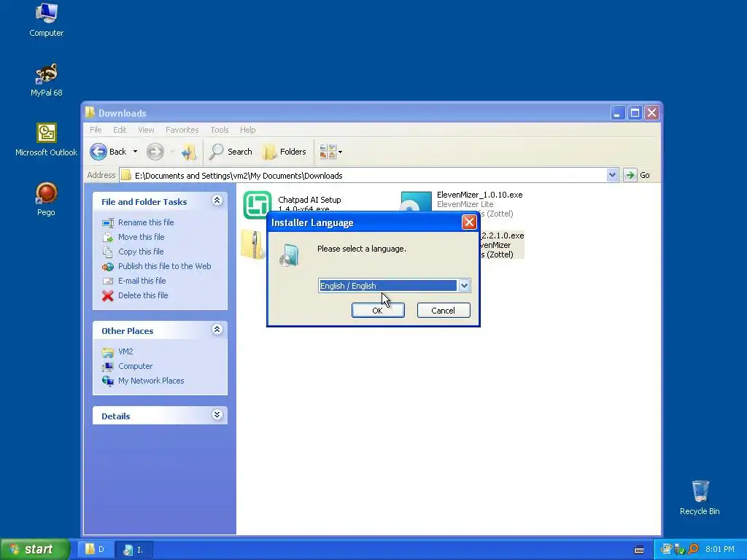This screenshot has width=747, height=560.
Task: Select the zipped folder icon
Action: [x=252, y=244]
